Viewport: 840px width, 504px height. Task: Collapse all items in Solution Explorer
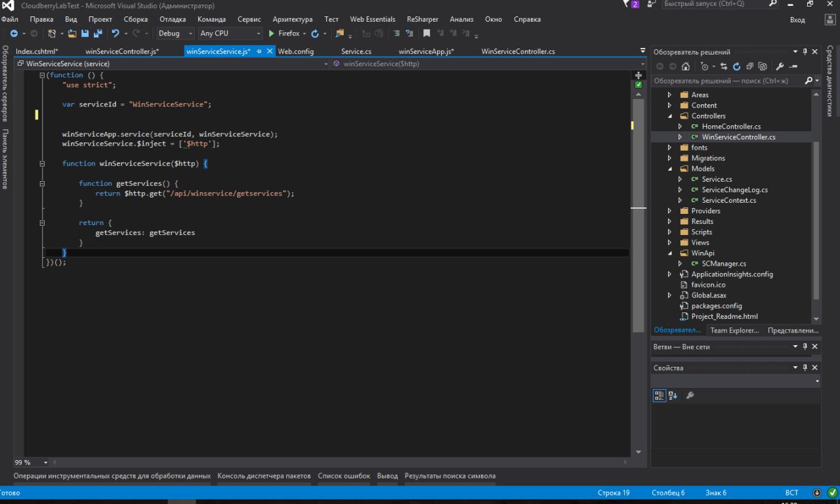click(749, 66)
